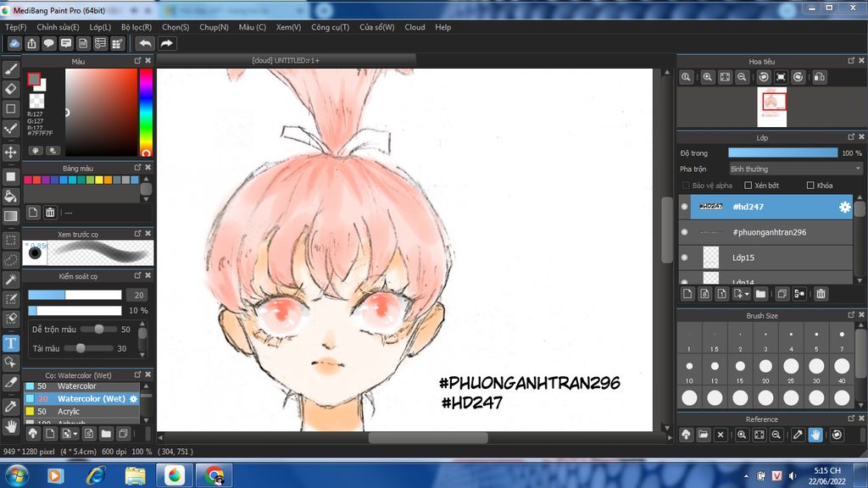The image size is (868, 488).
Task: Pop out the Hoa tiêu panel
Action: click(851, 60)
